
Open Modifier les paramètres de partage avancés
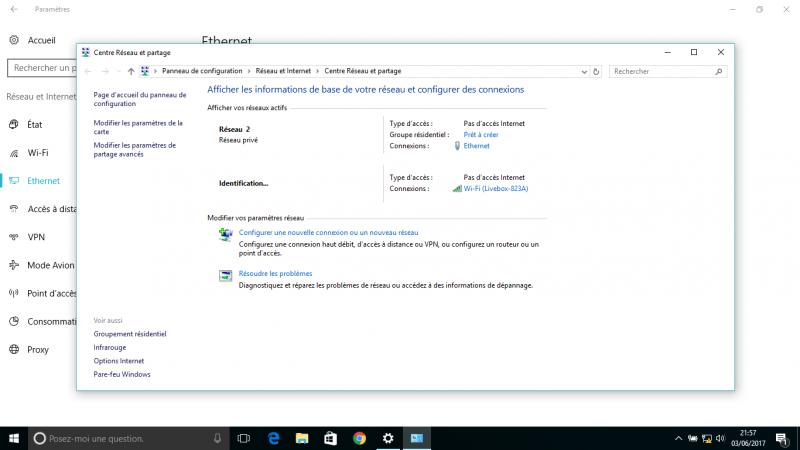(135, 149)
